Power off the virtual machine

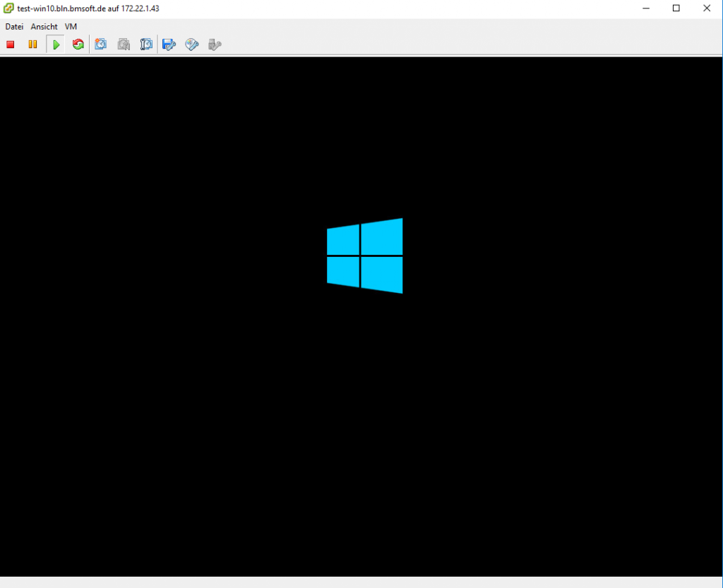[10, 44]
